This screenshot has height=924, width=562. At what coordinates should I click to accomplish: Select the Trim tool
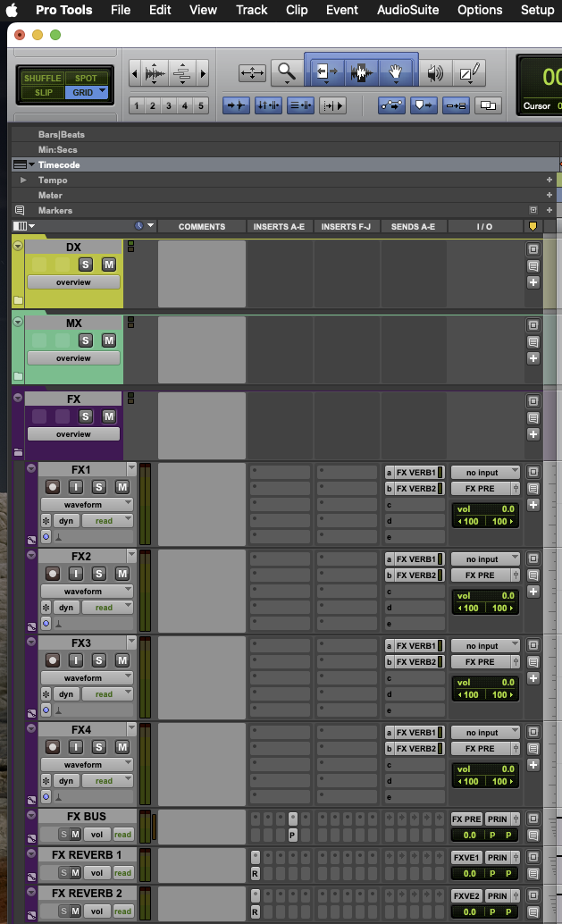coord(326,72)
